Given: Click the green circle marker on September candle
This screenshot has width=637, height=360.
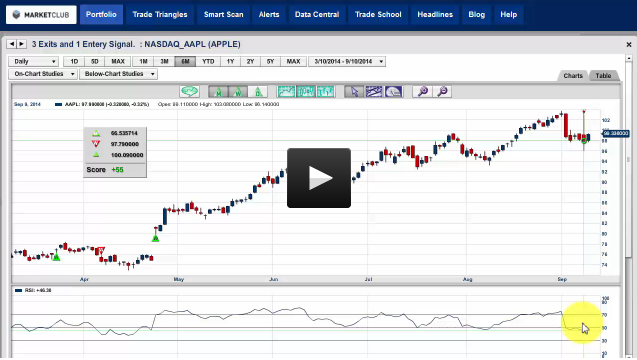Looking at the screenshot, I should (x=584, y=141).
